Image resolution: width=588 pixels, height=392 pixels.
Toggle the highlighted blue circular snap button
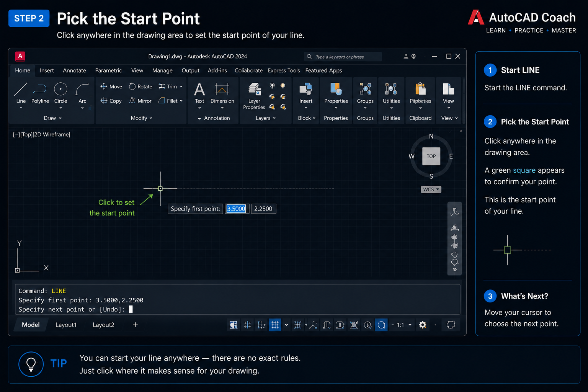point(381,325)
